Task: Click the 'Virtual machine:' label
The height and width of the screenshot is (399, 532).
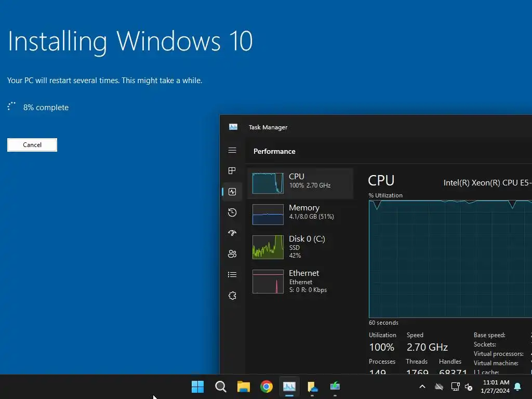Action: point(496,363)
